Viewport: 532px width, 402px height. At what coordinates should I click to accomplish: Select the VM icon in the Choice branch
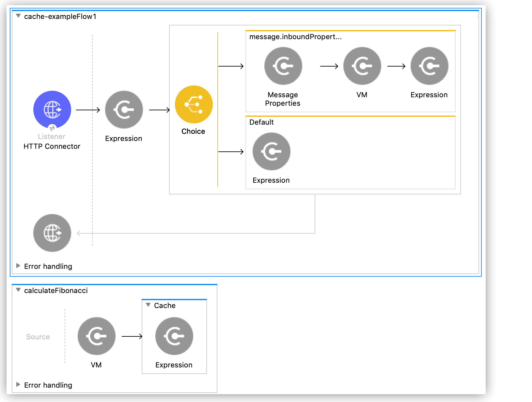[x=362, y=66]
